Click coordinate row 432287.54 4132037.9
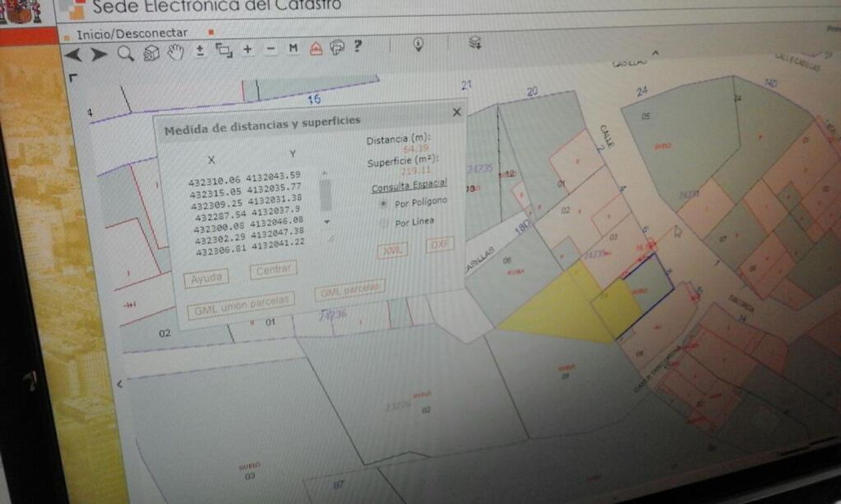841x504 pixels. coord(247,213)
